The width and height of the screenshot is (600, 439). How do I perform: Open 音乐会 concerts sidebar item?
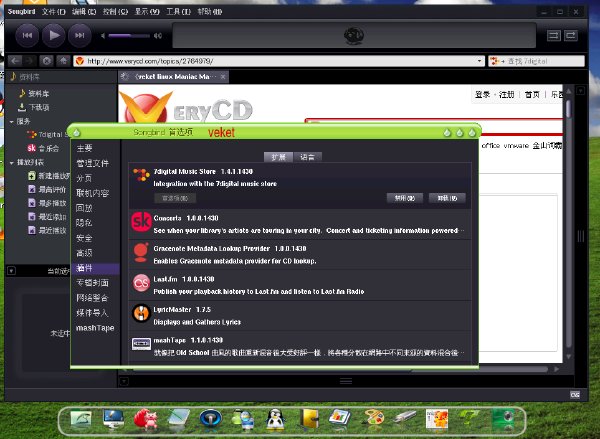coord(43,148)
